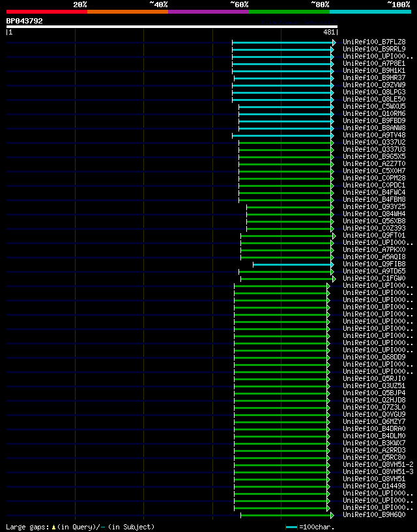Click the UniRef100_A9TD65 sequence name
The height and width of the screenshot is (532, 417).
[374, 271]
